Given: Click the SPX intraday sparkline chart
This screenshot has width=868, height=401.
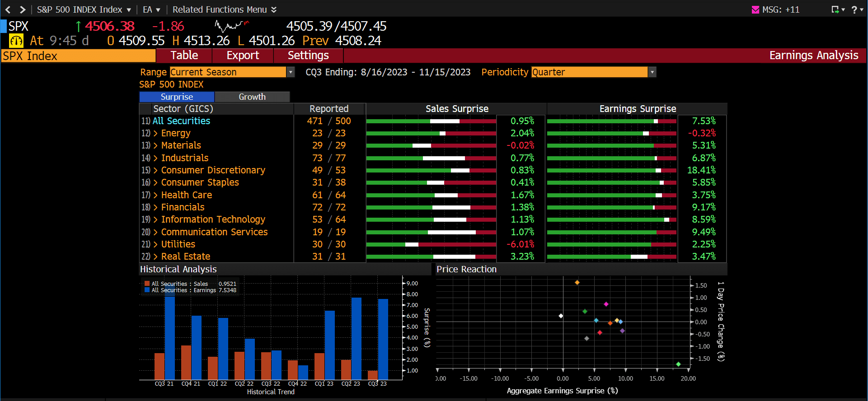Looking at the screenshot, I should point(232,26).
